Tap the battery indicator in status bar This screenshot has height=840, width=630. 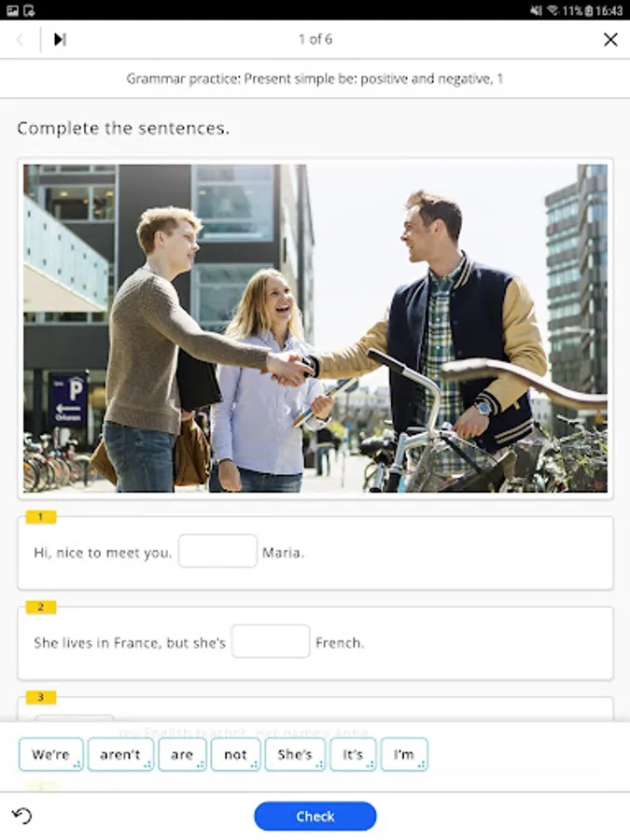(589, 10)
